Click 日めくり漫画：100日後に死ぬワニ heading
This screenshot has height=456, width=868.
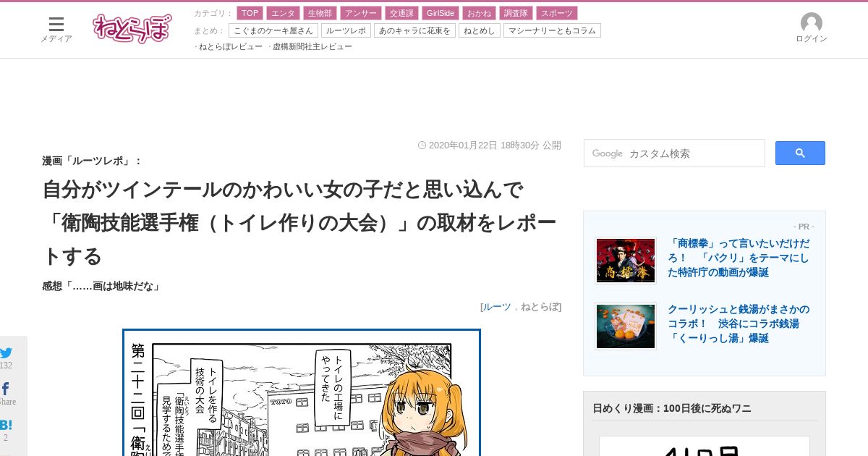coord(672,408)
